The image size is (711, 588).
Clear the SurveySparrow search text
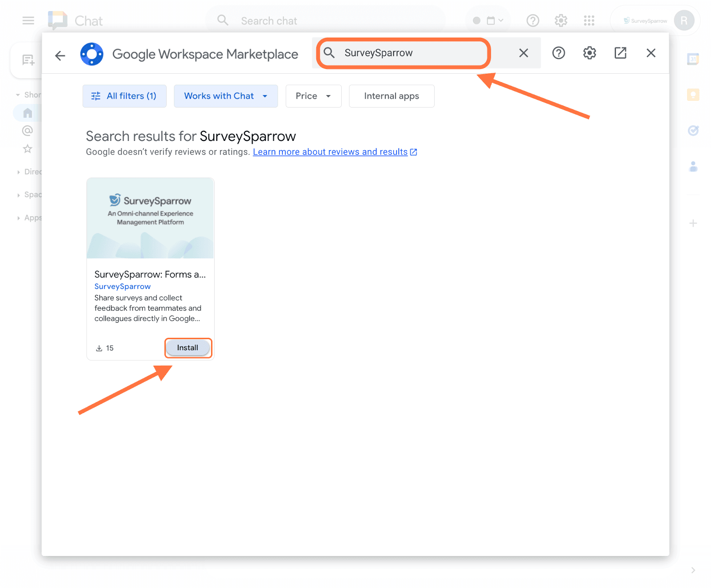523,53
